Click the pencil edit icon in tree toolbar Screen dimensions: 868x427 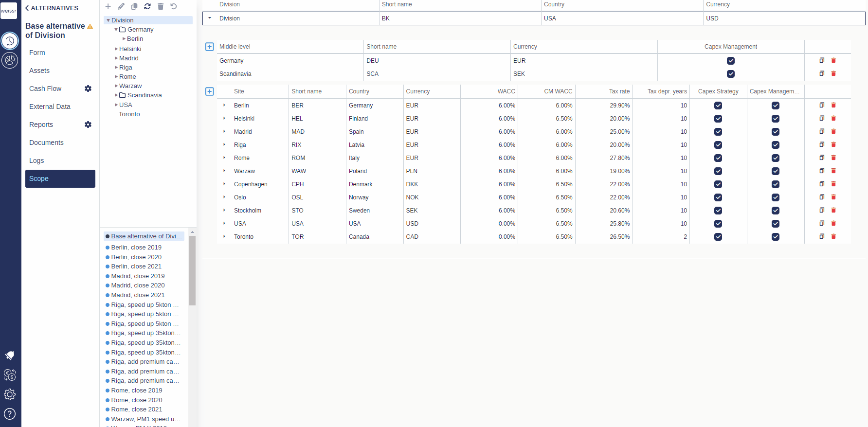[121, 6]
